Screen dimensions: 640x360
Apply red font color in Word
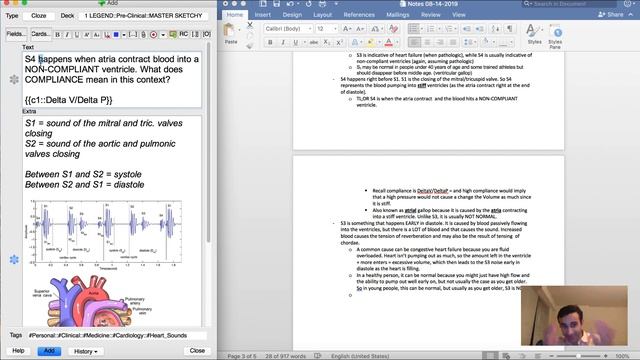(389, 42)
